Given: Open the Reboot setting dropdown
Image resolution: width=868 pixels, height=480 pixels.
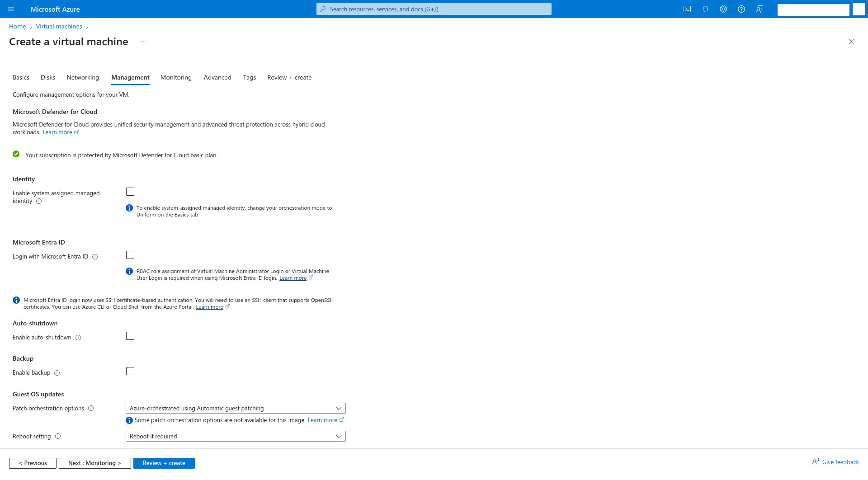Looking at the screenshot, I should coord(236,436).
